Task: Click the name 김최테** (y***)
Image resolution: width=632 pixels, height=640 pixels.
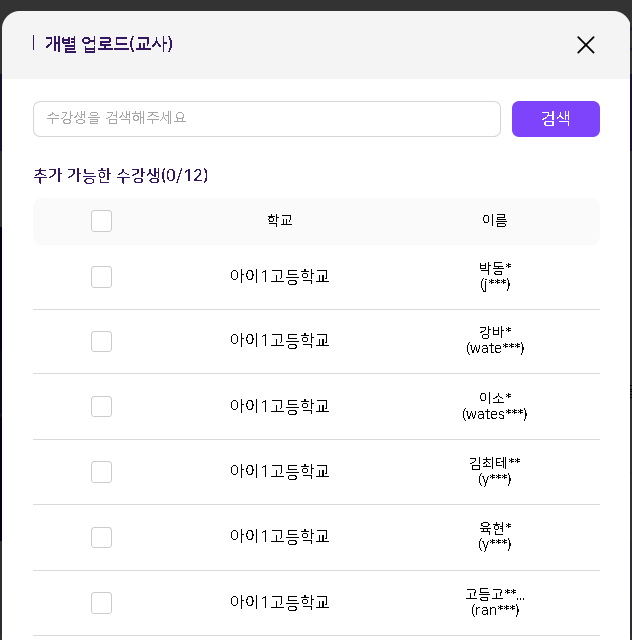Action: (495, 471)
